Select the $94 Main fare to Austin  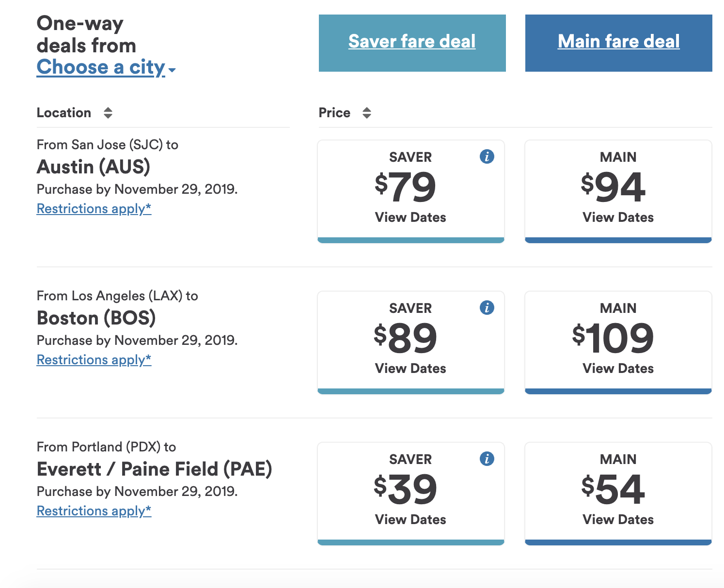pos(618,191)
